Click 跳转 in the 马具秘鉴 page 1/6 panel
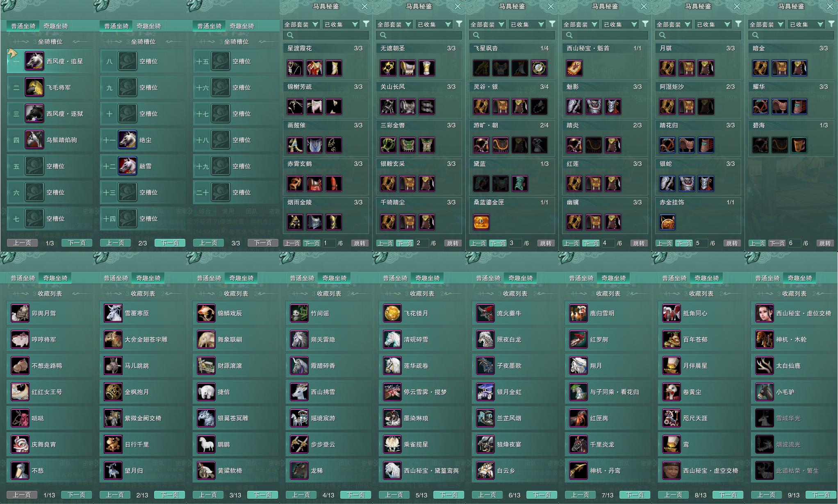This screenshot has width=838, height=504. tap(360, 243)
